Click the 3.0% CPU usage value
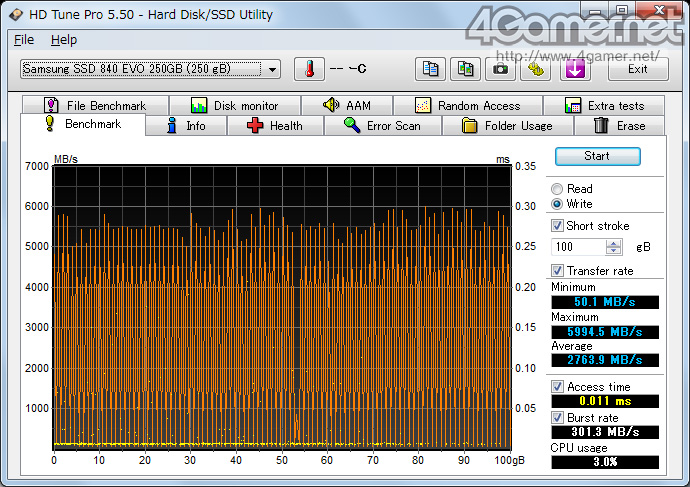The width and height of the screenshot is (690, 487). coord(605,462)
